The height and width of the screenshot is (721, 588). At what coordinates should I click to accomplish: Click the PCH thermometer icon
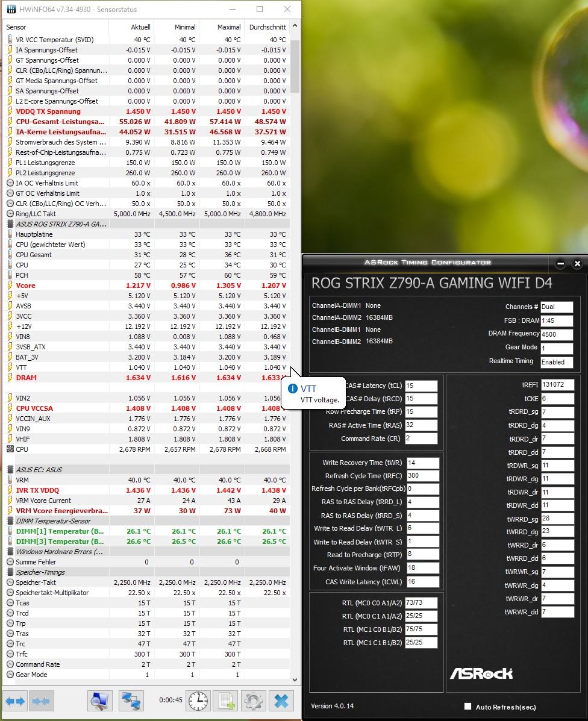10,275
